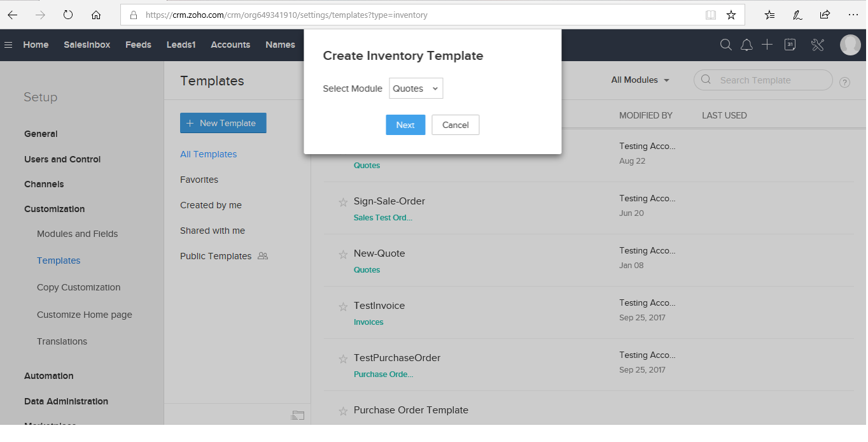Open the user profile avatar
The width and height of the screenshot is (868, 442).
850,45
